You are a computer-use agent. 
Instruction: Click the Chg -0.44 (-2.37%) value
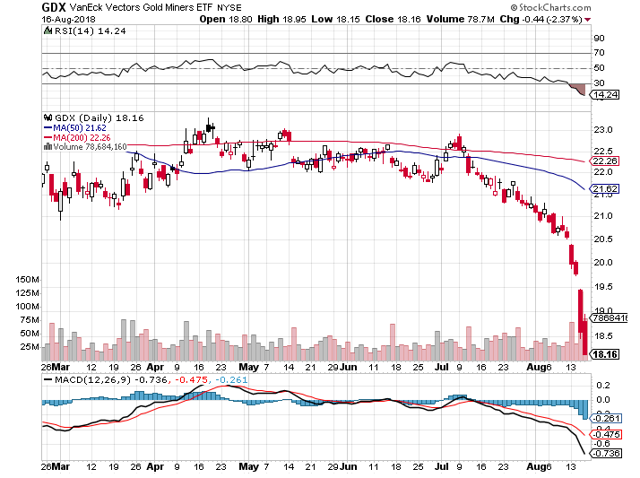[541, 19]
